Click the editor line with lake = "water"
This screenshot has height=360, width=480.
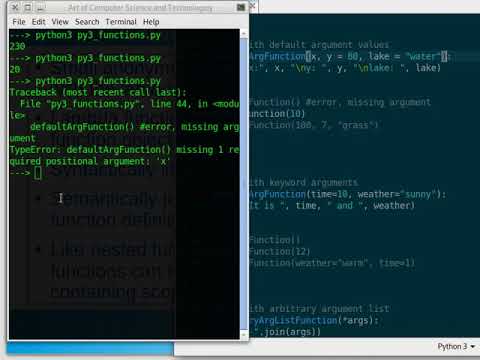tap(349, 56)
